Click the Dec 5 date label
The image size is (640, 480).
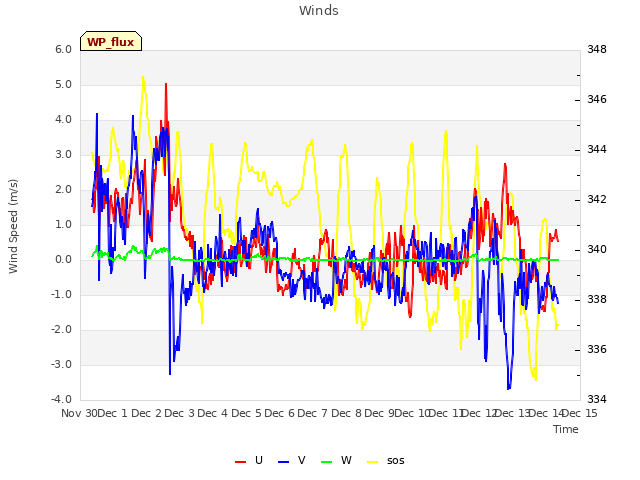247,413
